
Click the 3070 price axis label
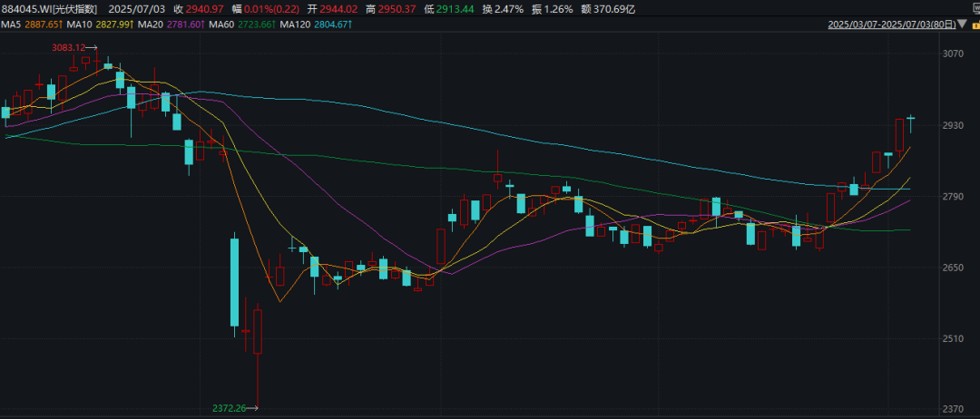click(952, 54)
